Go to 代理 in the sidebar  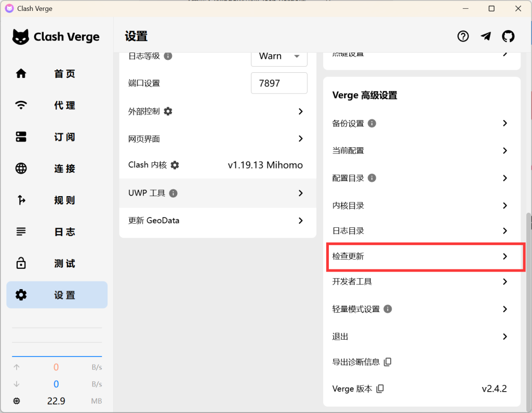57,105
